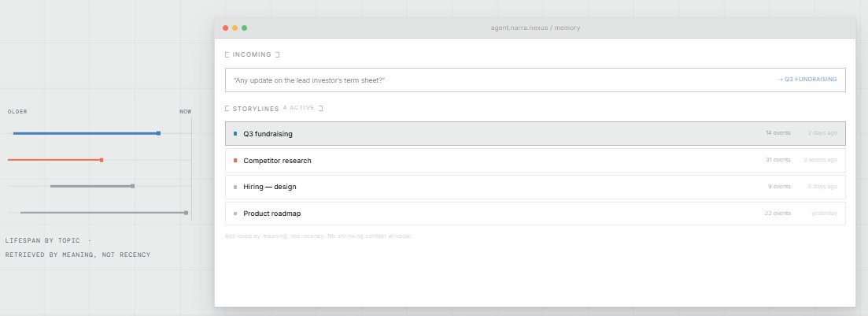Click the agent.narra.nexus / memory title
The width and height of the screenshot is (868, 316).
(535, 28)
